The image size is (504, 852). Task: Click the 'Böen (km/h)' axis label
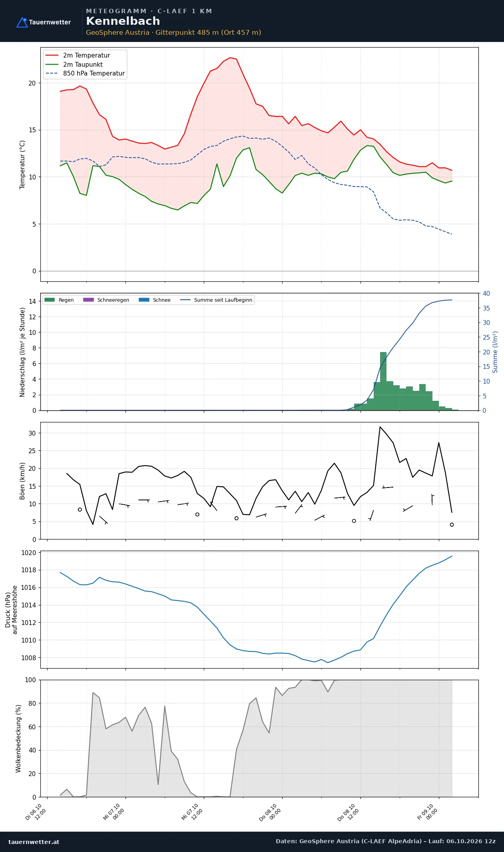[x=22, y=481]
